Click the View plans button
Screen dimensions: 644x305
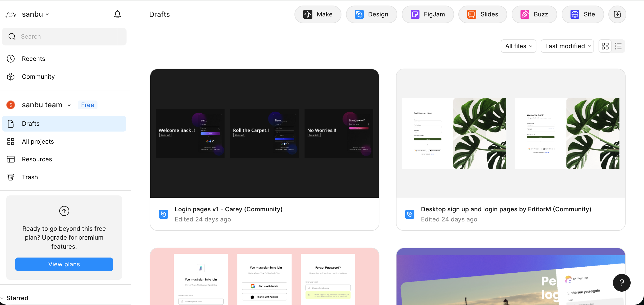coord(64,264)
